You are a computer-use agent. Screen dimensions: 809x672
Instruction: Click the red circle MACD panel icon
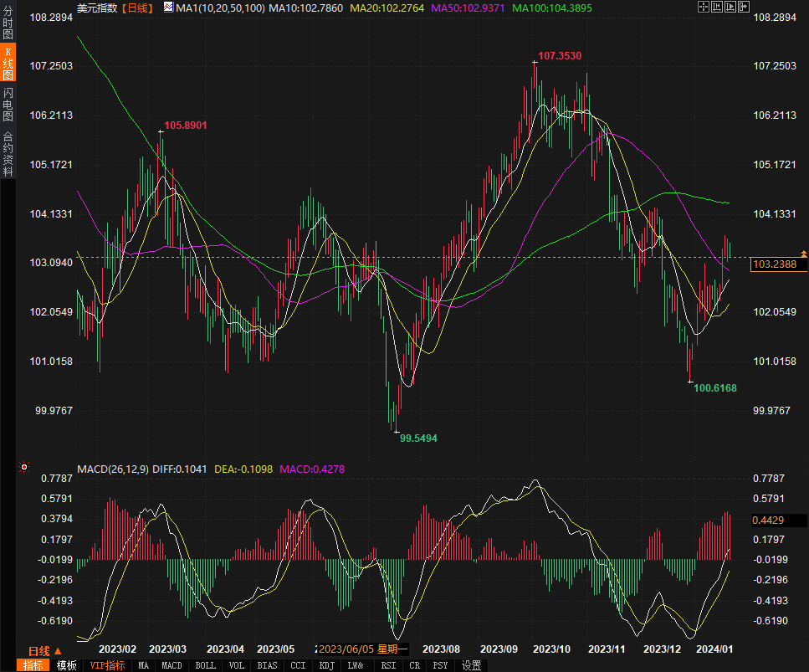coord(24,467)
